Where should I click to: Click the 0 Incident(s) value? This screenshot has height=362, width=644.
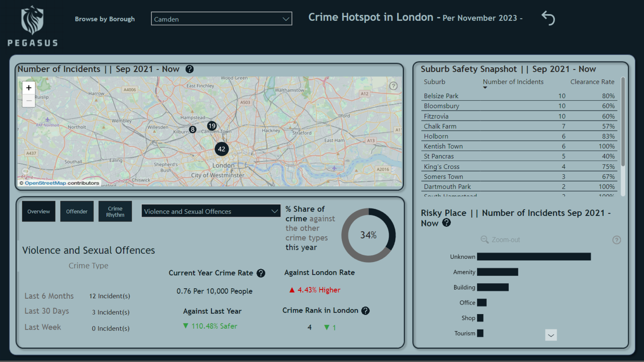point(111,329)
